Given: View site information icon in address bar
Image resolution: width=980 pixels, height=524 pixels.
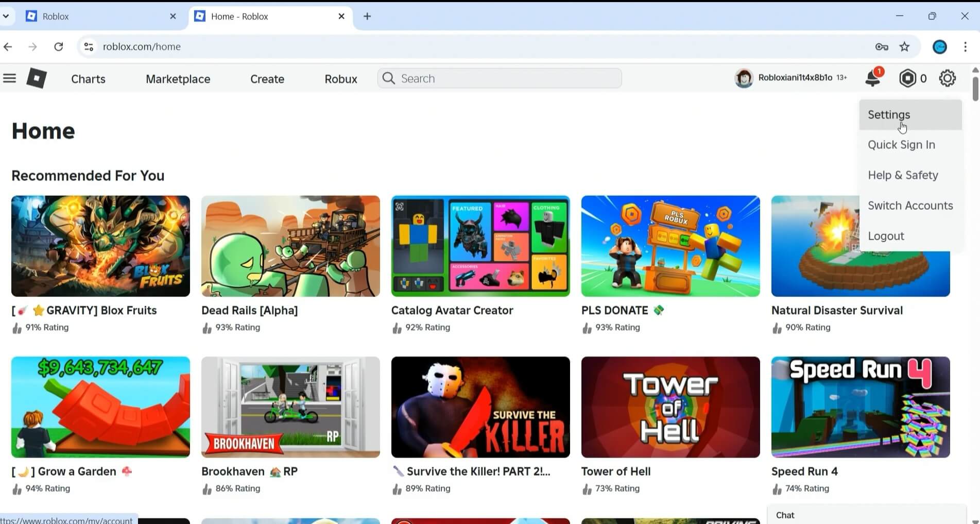Looking at the screenshot, I should pos(89,47).
